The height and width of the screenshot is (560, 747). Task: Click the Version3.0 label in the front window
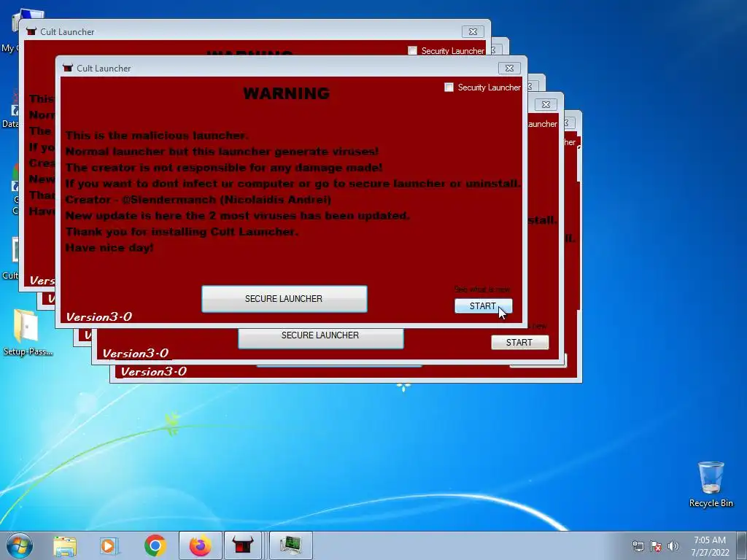click(99, 316)
